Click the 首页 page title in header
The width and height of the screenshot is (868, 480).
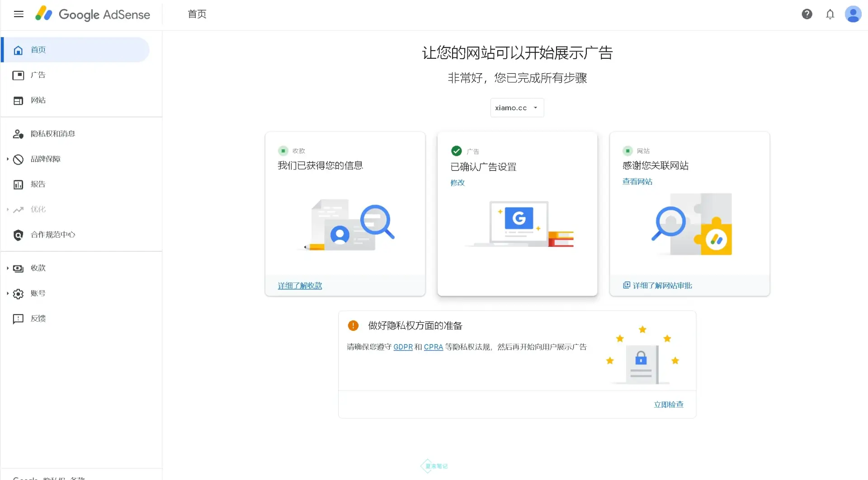197,14
